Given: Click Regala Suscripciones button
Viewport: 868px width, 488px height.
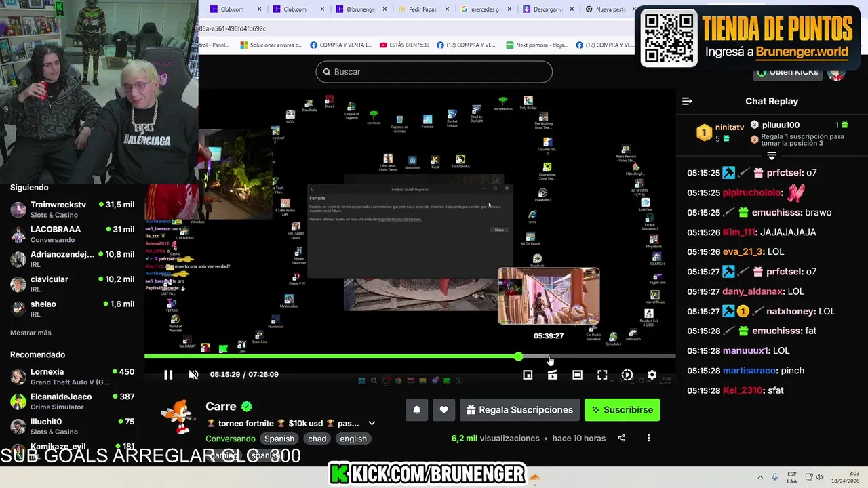Looking at the screenshot, I should [519, 410].
